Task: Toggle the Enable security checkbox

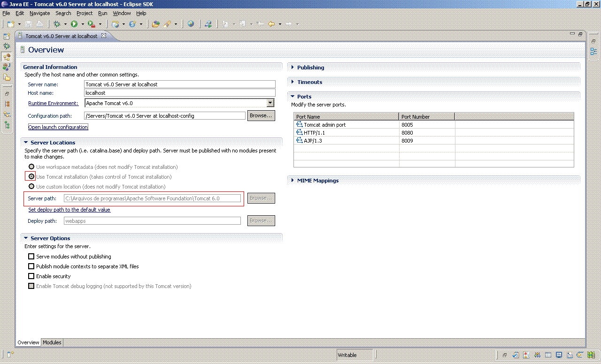Action: coord(31,276)
